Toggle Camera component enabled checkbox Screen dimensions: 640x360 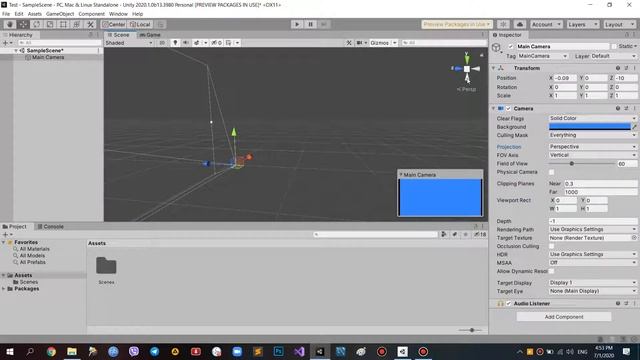[508, 109]
